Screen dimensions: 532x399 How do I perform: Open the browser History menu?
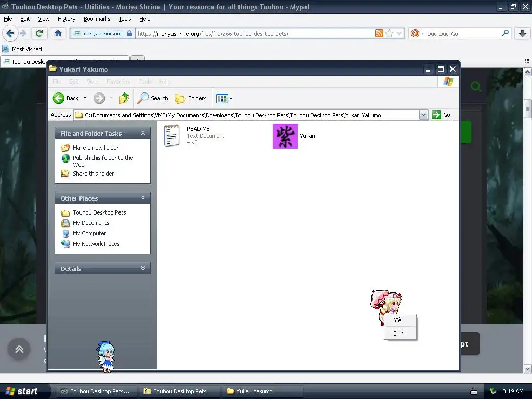(x=66, y=19)
